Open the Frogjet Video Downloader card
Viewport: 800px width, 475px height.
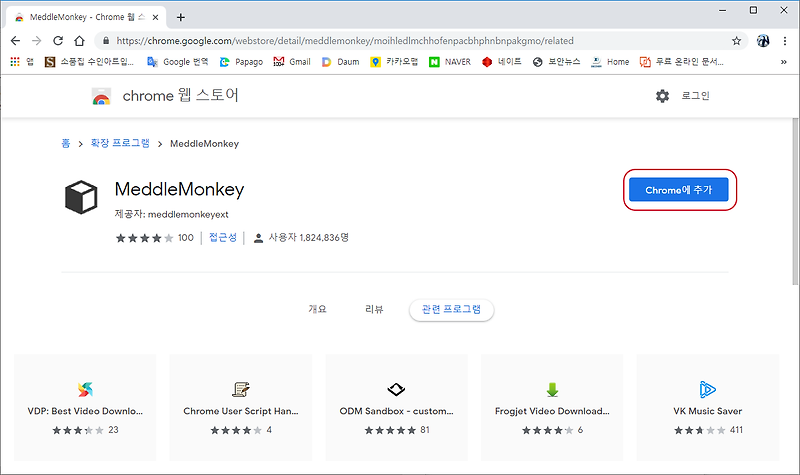552,408
